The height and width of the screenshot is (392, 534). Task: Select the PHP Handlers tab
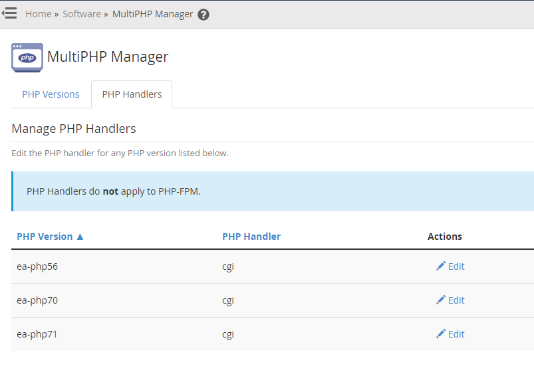132,94
